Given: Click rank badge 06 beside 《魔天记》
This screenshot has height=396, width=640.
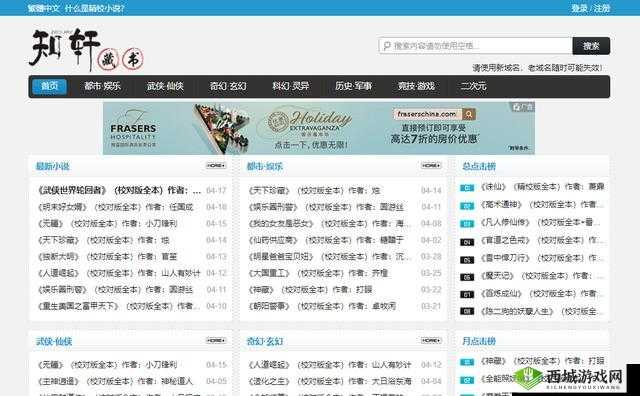Looking at the screenshot, I should coord(467,277).
